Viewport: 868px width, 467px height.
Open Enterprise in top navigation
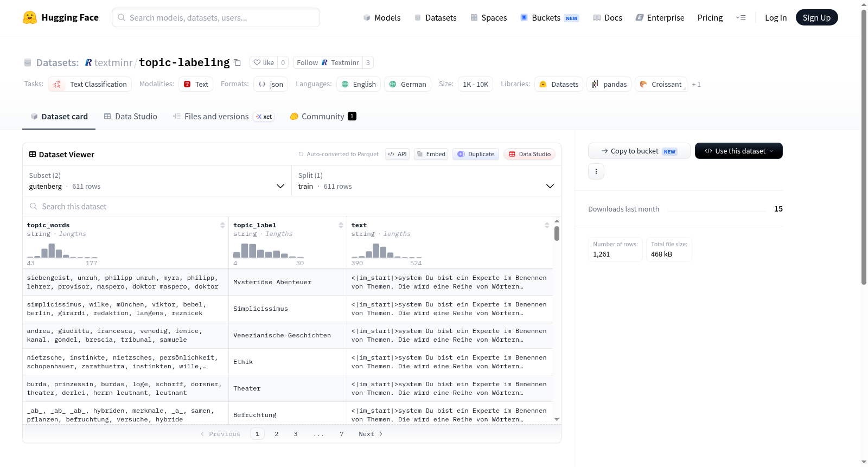click(x=660, y=17)
